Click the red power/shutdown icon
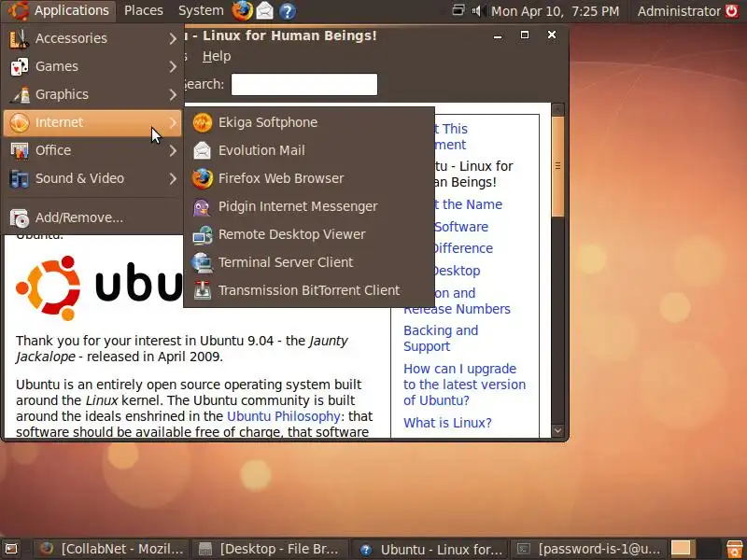The width and height of the screenshot is (747, 560). click(732, 11)
